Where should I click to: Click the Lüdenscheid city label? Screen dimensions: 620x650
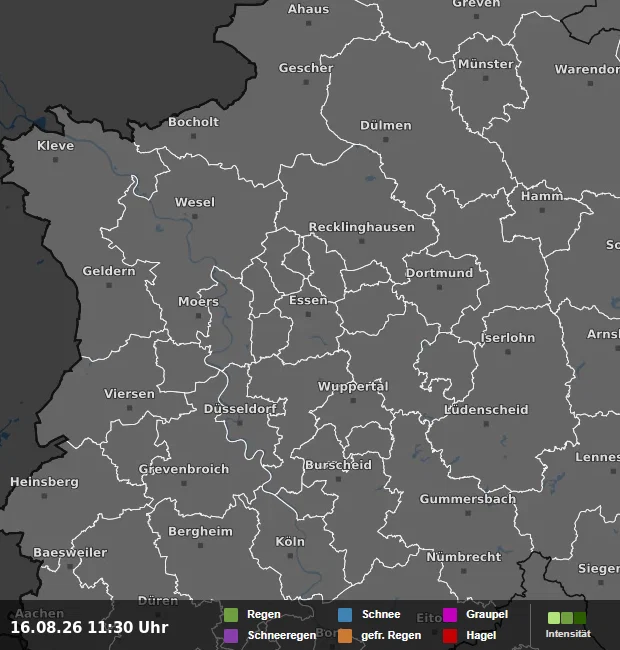pyautogui.click(x=487, y=410)
